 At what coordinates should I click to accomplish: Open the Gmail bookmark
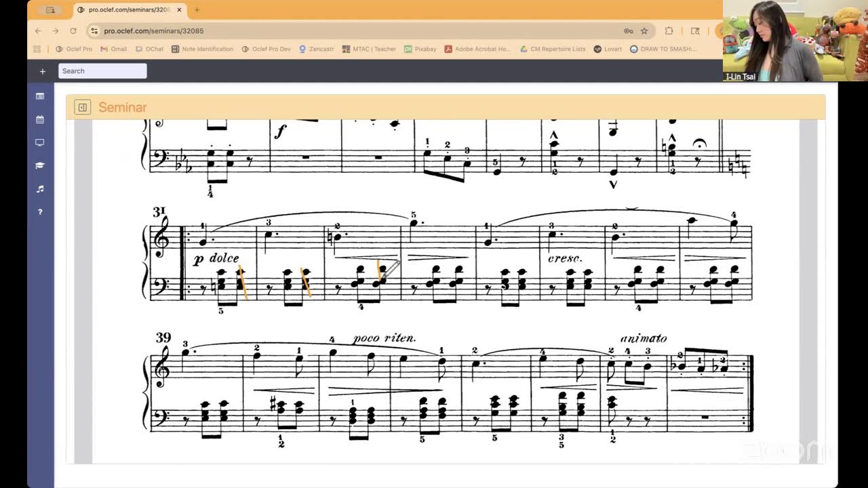113,49
